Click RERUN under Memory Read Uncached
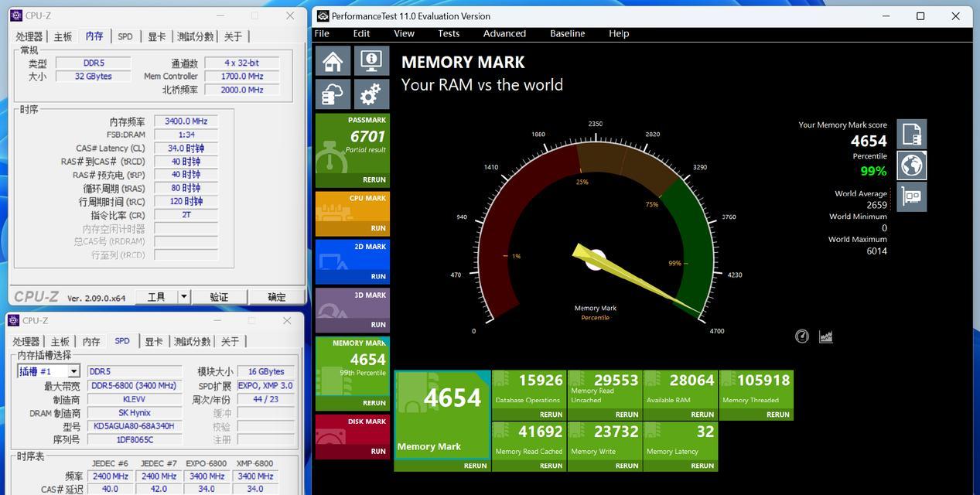 [x=627, y=415]
